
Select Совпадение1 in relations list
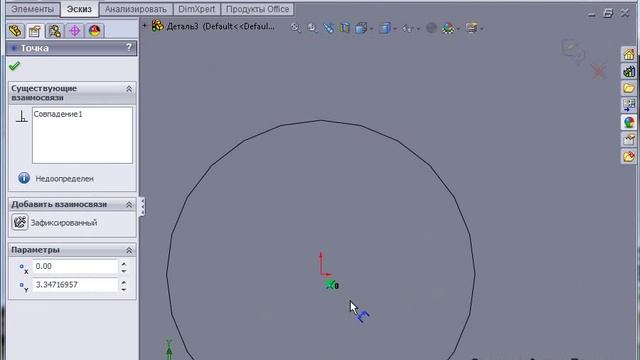[x=58, y=114]
